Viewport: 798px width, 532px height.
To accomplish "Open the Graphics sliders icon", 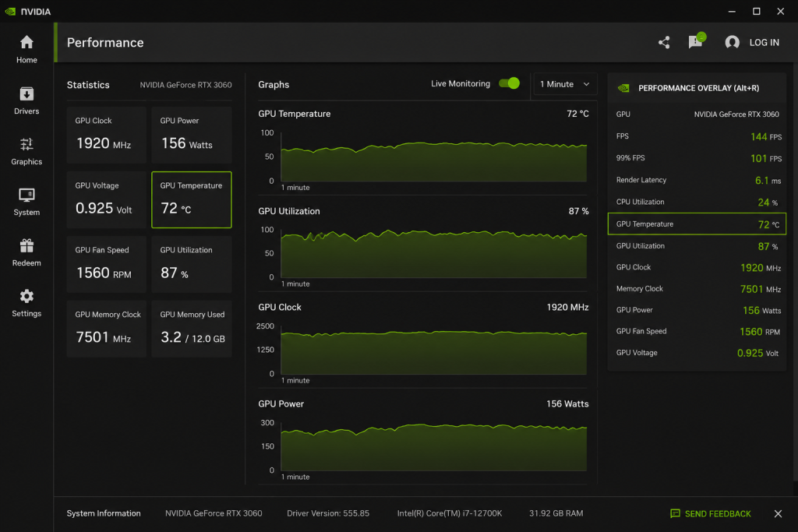I will click(x=26, y=144).
